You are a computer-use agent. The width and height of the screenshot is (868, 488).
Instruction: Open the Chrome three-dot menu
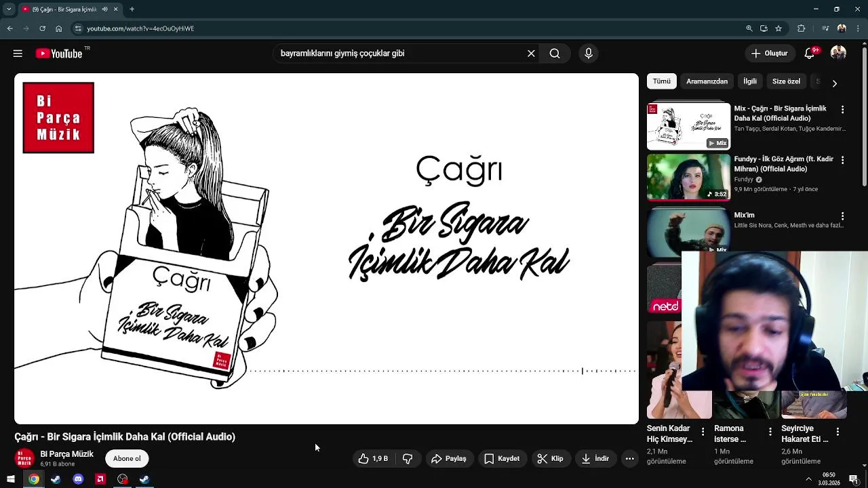(858, 28)
